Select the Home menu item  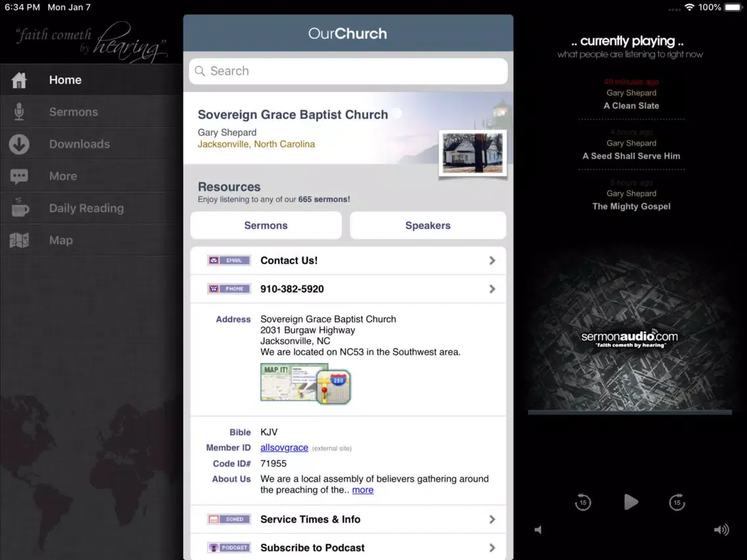pos(91,80)
